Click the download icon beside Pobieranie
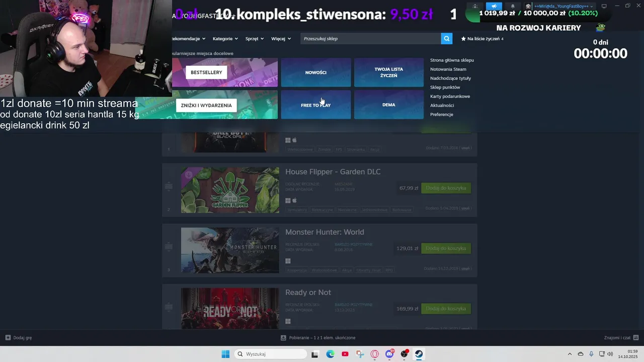This screenshot has height=362, width=644. (283, 338)
